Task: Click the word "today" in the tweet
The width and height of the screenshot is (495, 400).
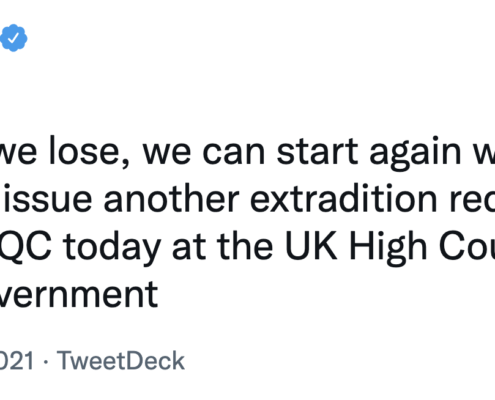Action: [x=112, y=248]
